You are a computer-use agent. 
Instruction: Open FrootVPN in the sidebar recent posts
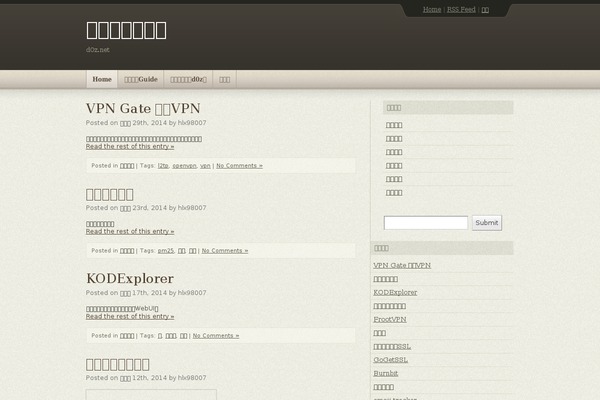point(390,319)
